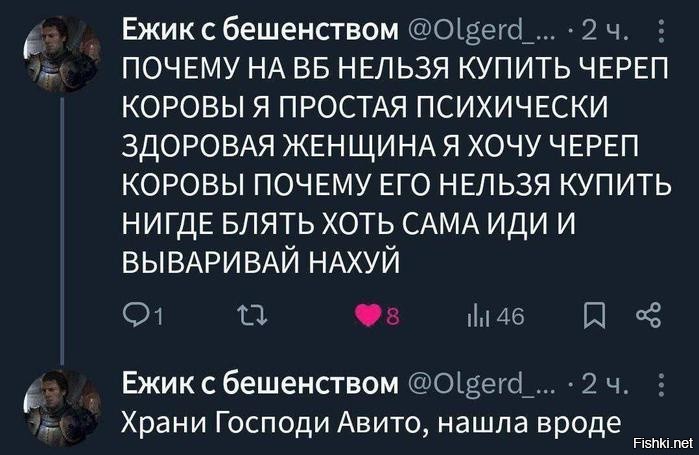The image size is (699, 455).
Task: Open more options menu on first tweet
Action: click(666, 36)
